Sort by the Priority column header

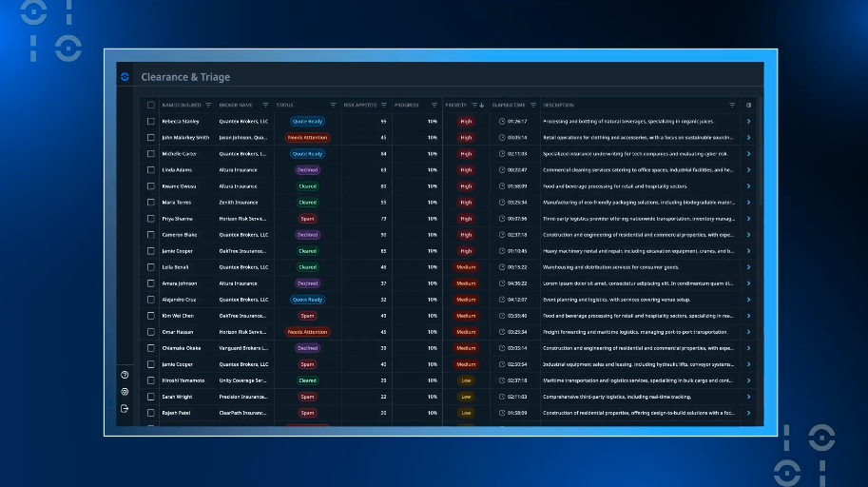[x=457, y=105]
